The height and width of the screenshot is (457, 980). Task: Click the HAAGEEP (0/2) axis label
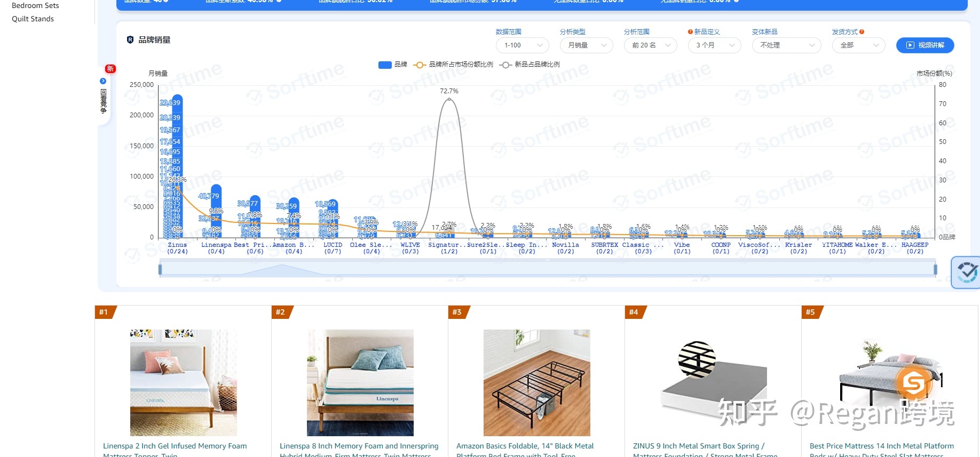[x=915, y=248]
